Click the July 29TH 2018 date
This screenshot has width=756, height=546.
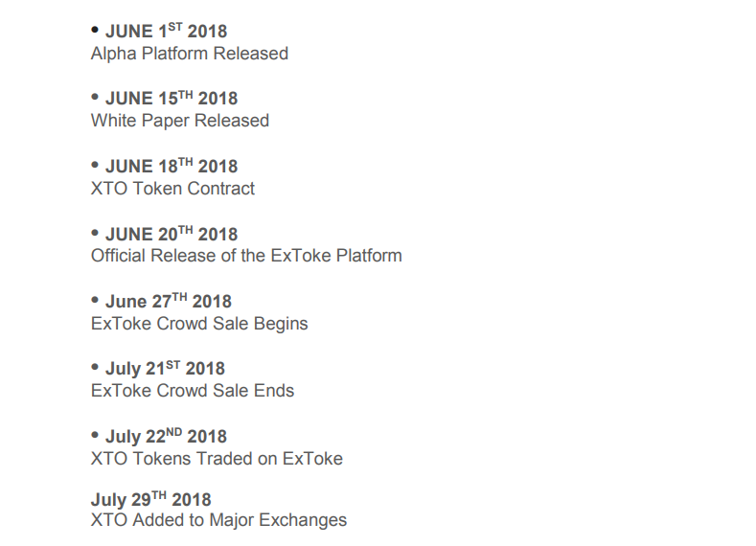pos(151,500)
